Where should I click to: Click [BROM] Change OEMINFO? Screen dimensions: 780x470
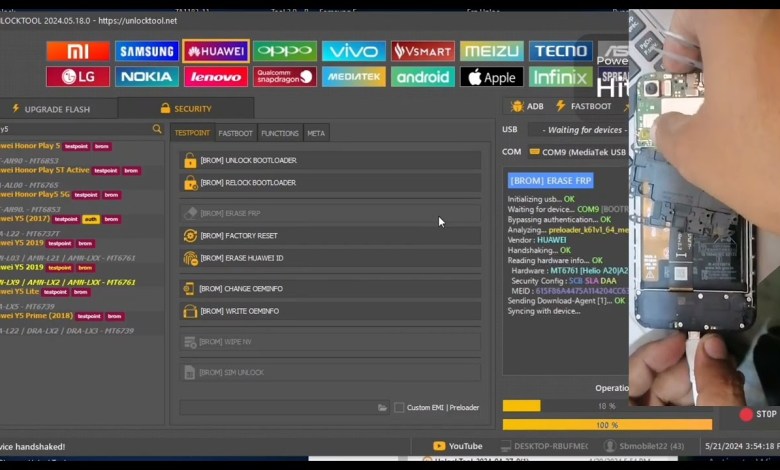coord(330,288)
